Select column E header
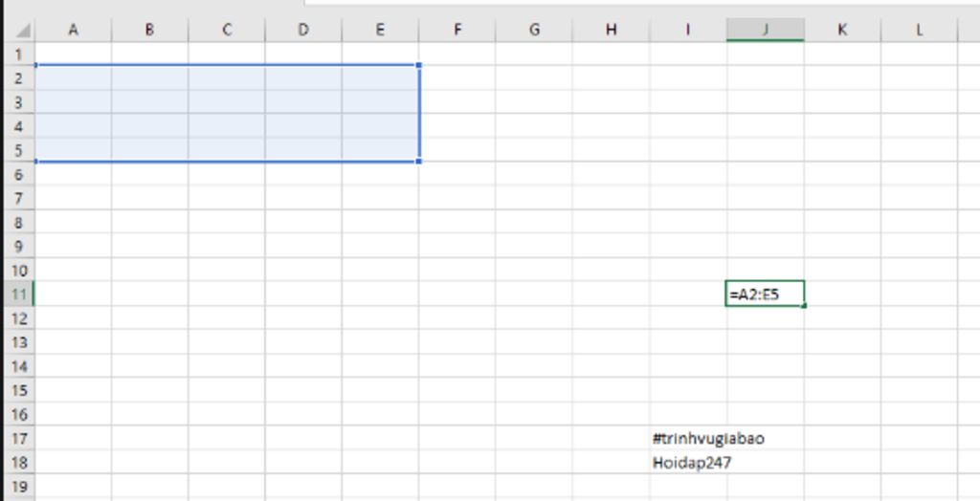 [x=380, y=30]
